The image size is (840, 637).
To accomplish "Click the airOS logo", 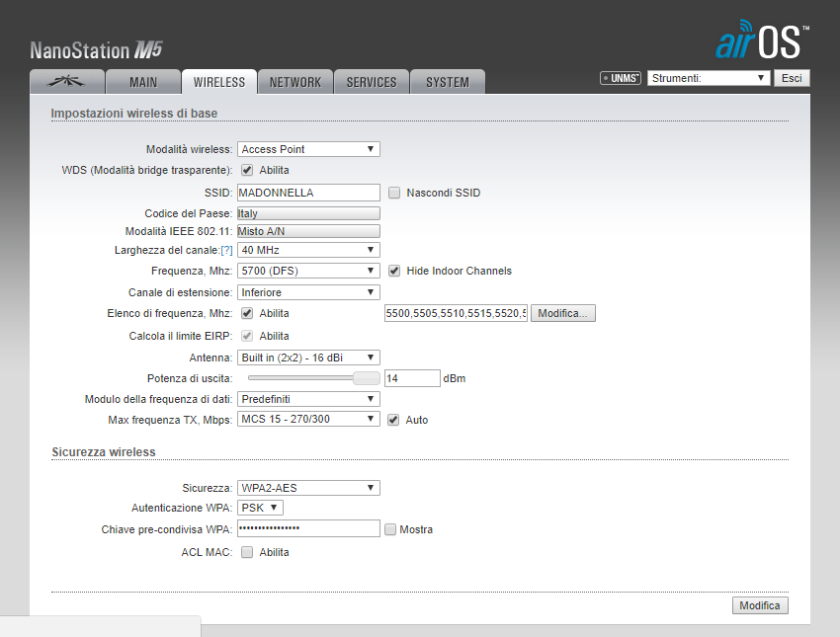I will coord(762,40).
